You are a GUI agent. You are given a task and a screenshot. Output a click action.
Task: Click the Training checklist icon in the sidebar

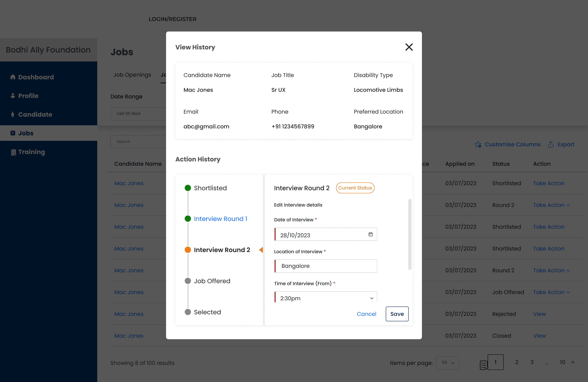tap(13, 152)
